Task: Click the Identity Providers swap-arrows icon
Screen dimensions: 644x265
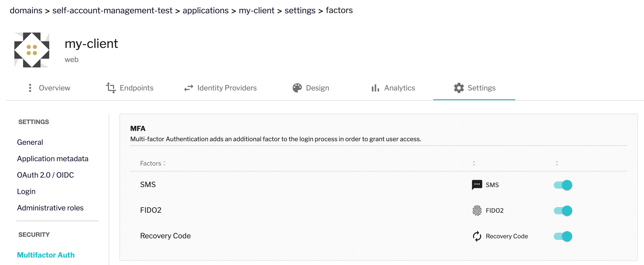Action: [189, 88]
